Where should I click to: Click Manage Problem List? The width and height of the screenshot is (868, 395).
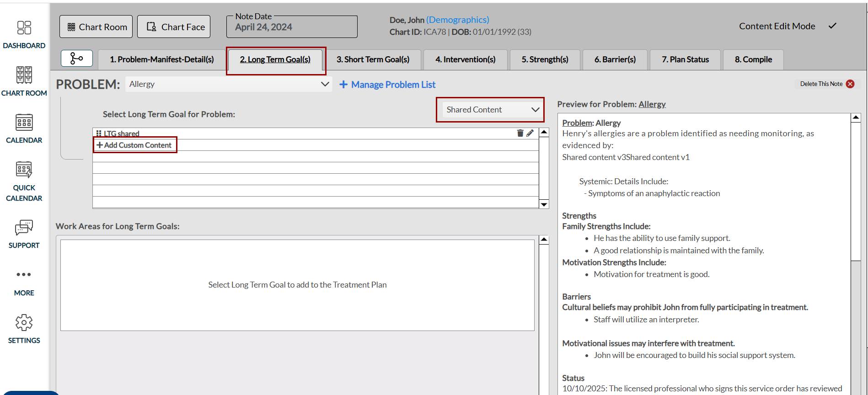[387, 85]
